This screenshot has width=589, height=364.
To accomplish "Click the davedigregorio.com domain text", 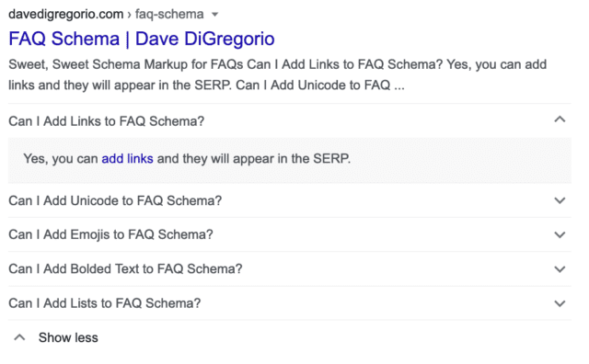I will click(65, 15).
